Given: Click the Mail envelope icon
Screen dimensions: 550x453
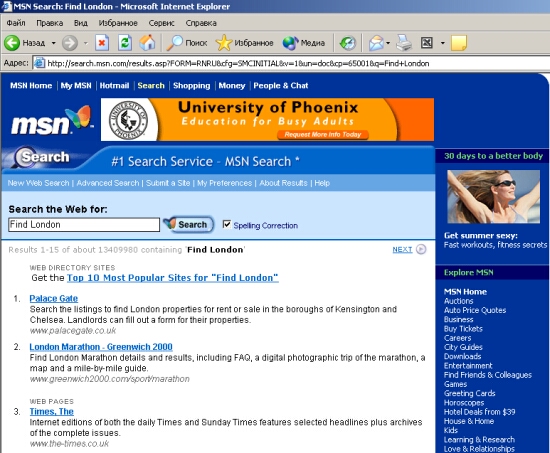Looking at the screenshot, I should 376,43.
